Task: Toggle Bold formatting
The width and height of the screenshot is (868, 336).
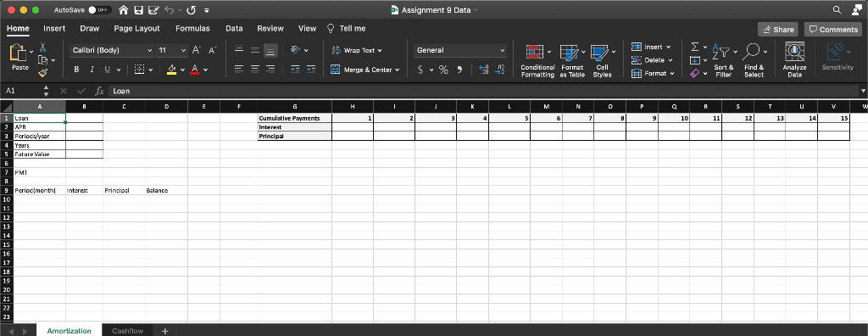Action: pyautogui.click(x=76, y=70)
